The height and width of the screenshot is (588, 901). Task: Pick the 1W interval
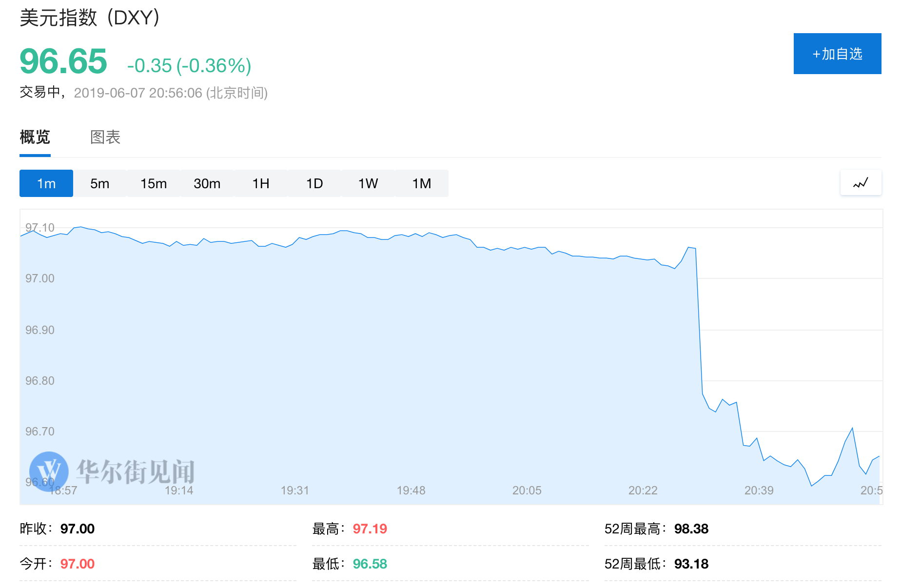(x=368, y=183)
